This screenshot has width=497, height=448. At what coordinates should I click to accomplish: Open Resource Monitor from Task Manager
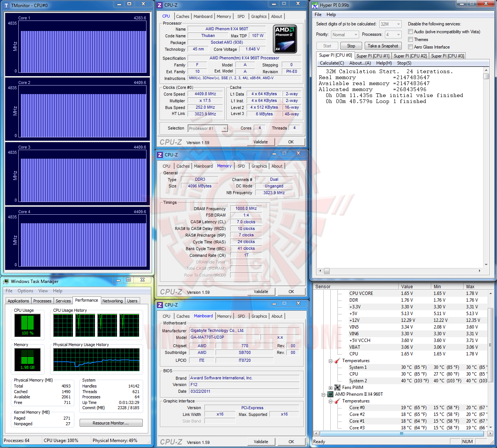pyautogui.click(x=111, y=423)
